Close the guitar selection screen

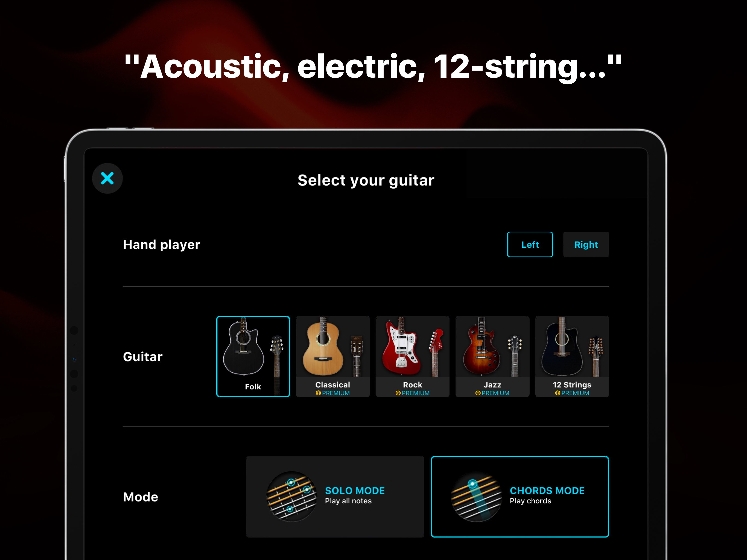point(107,178)
